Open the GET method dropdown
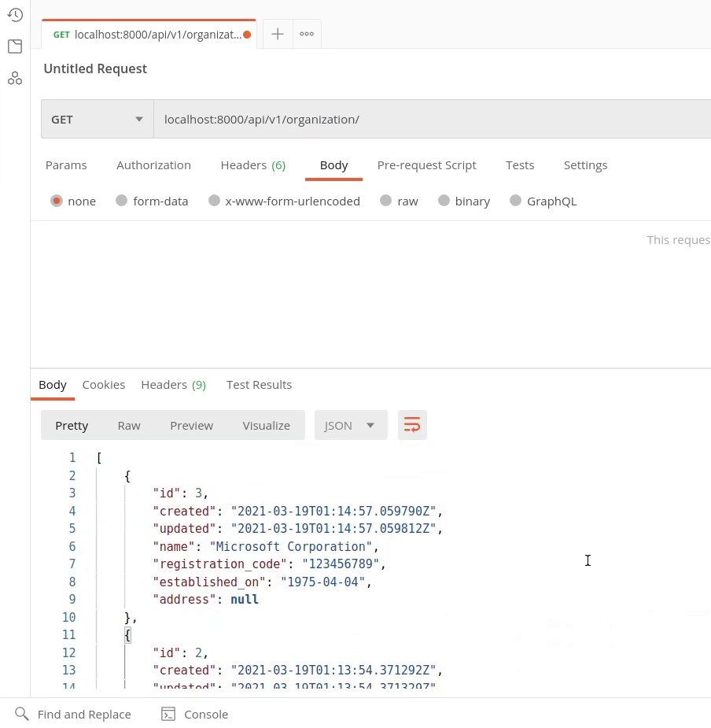Screen dimensions: 711x728 coord(98,120)
